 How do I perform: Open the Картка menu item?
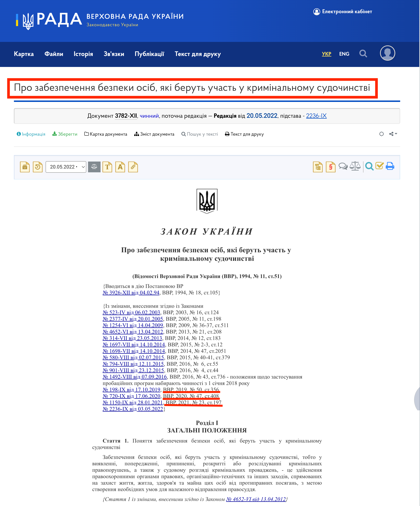pos(24,54)
